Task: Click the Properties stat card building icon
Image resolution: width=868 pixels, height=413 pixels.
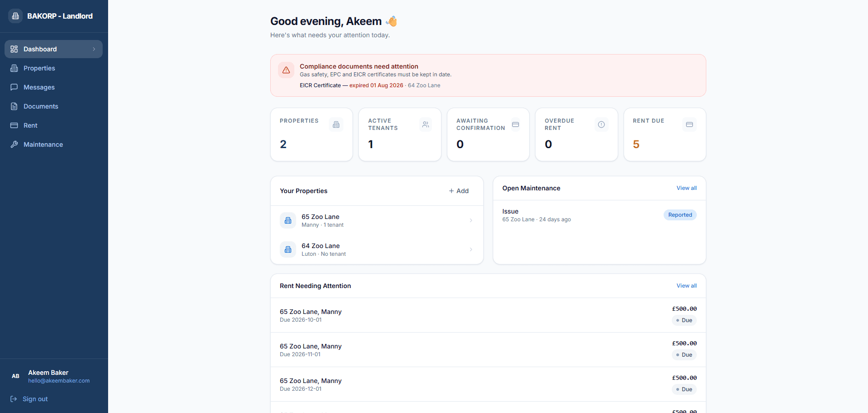Action: pos(336,124)
